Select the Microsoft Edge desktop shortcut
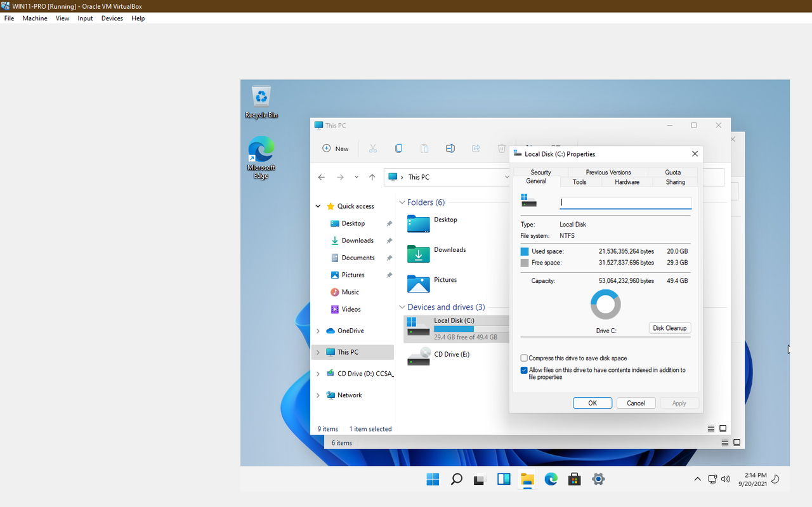The image size is (812, 507). point(261,157)
